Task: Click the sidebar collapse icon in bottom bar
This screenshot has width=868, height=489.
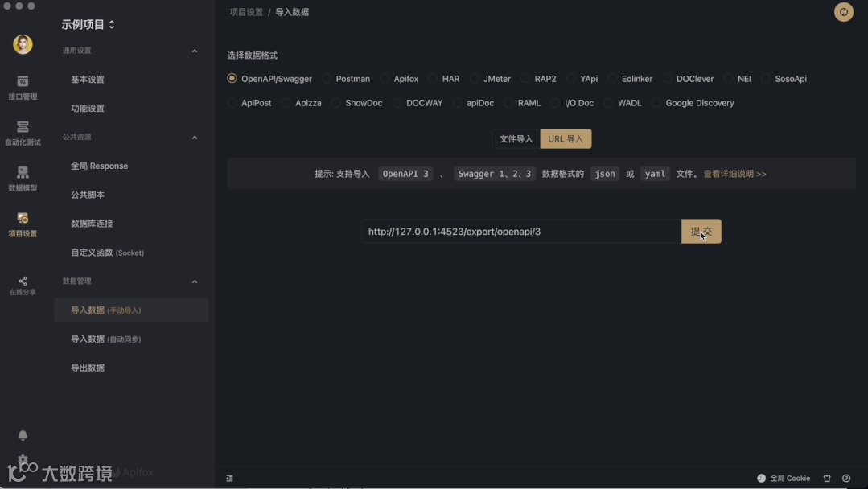Action: tap(230, 478)
